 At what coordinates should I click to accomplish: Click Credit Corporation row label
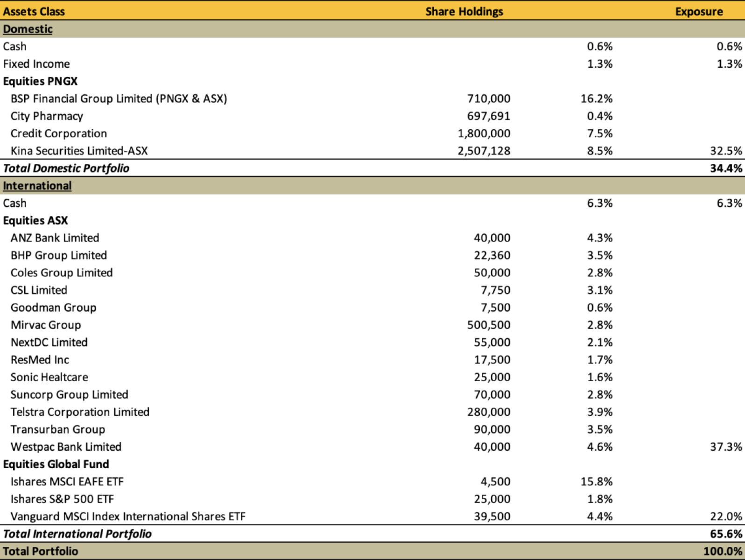(x=59, y=133)
